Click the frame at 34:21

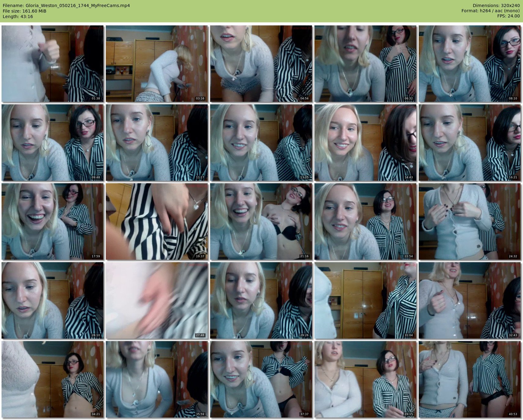(53, 379)
